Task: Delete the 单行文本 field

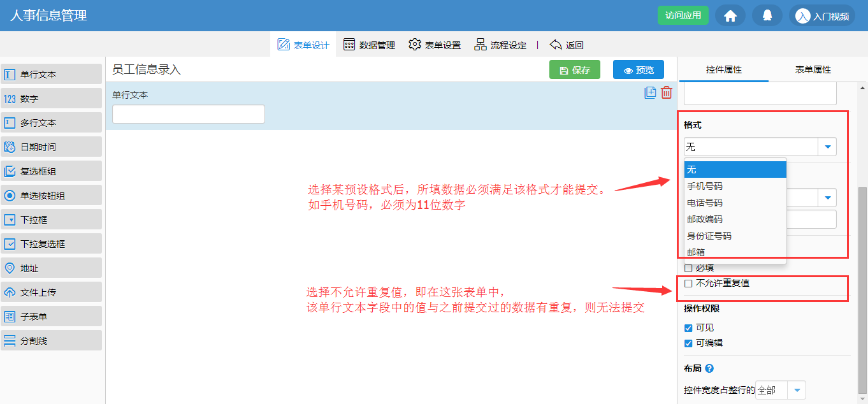Action: click(x=667, y=92)
